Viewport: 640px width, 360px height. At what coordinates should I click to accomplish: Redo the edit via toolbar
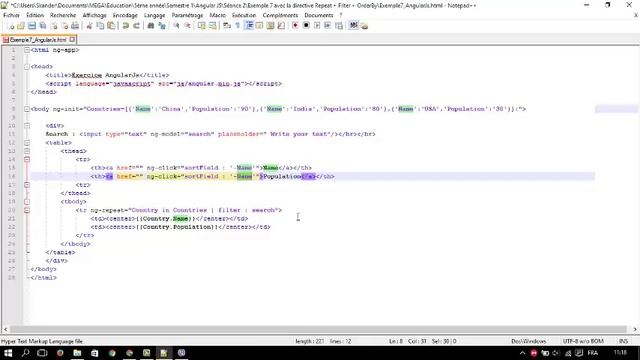(x=137, y=26)
